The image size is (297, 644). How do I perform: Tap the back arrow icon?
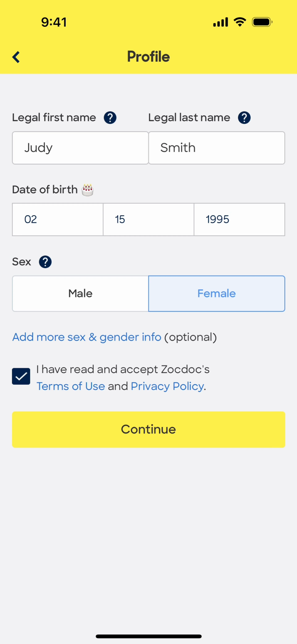coord(16,57)
